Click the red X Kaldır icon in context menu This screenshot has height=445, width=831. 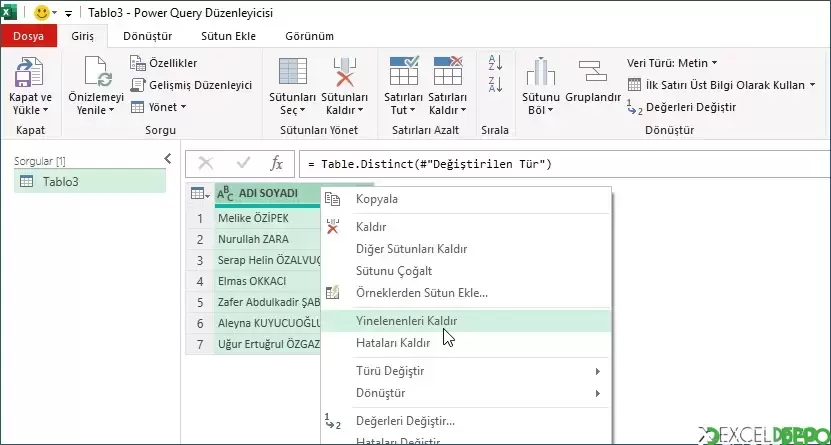point(332,227)
